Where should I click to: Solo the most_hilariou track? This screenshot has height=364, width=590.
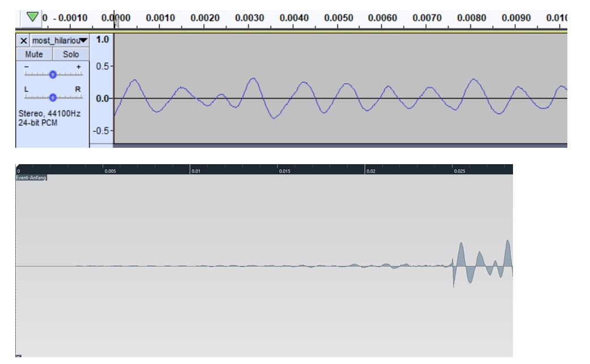tap(71, 54)
